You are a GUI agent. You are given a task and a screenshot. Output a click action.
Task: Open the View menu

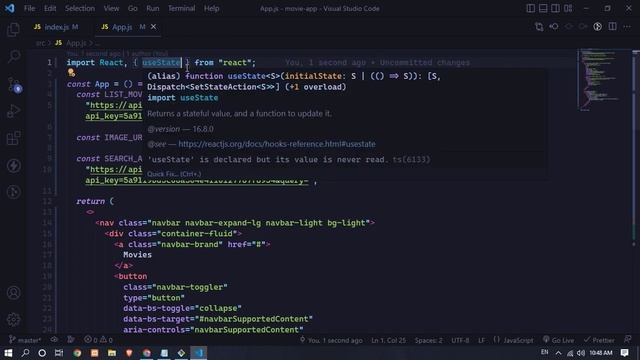coord(111,8)
